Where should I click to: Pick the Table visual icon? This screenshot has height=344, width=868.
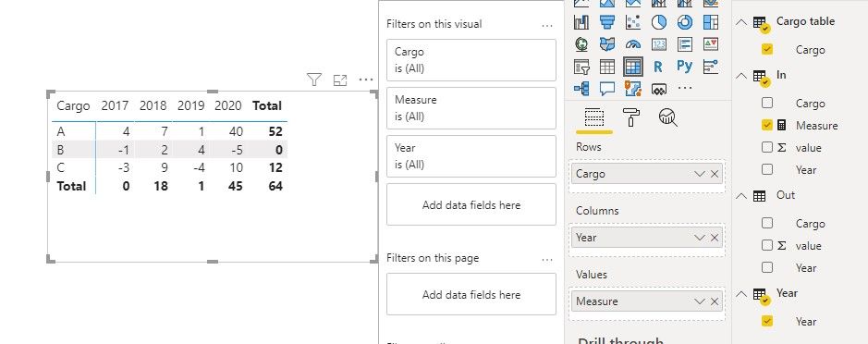[607, 67]
